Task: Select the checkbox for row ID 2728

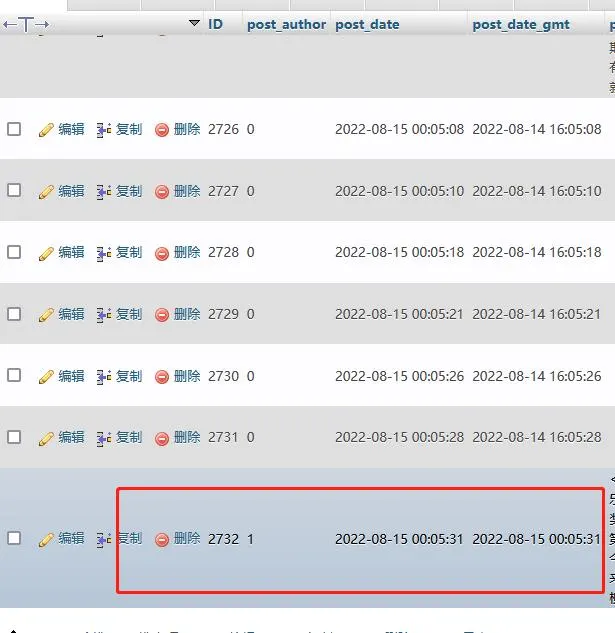Action: (x=14, y=252)
